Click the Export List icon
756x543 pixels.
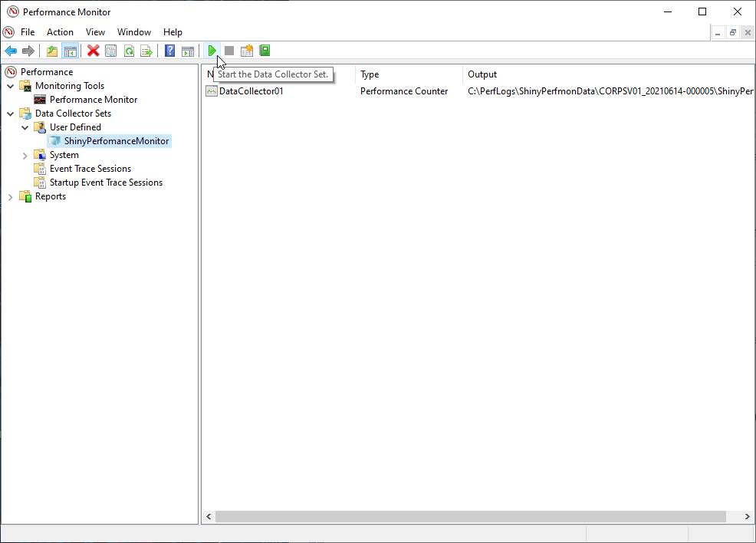146,51
